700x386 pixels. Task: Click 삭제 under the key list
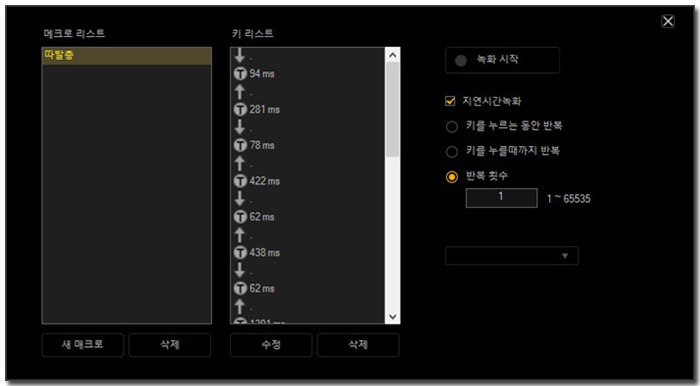pyautogui.click(x=358, y=345)
